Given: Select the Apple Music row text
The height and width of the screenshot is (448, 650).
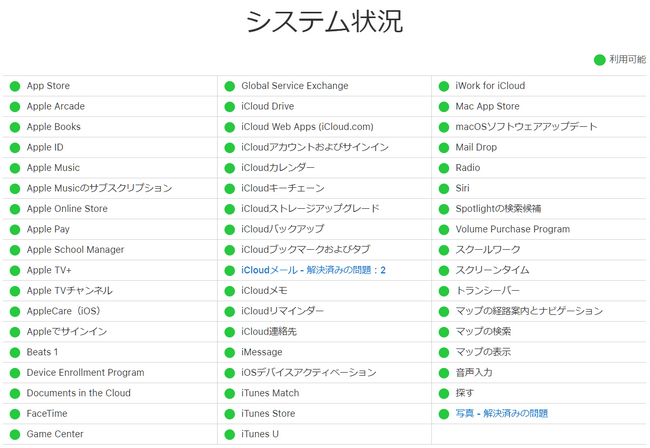Looking at the screenshot, I should [x=53, y=168].
